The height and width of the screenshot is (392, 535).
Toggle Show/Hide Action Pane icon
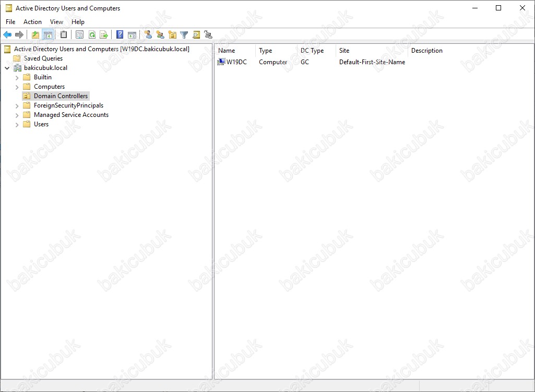(x=132, y=34)
